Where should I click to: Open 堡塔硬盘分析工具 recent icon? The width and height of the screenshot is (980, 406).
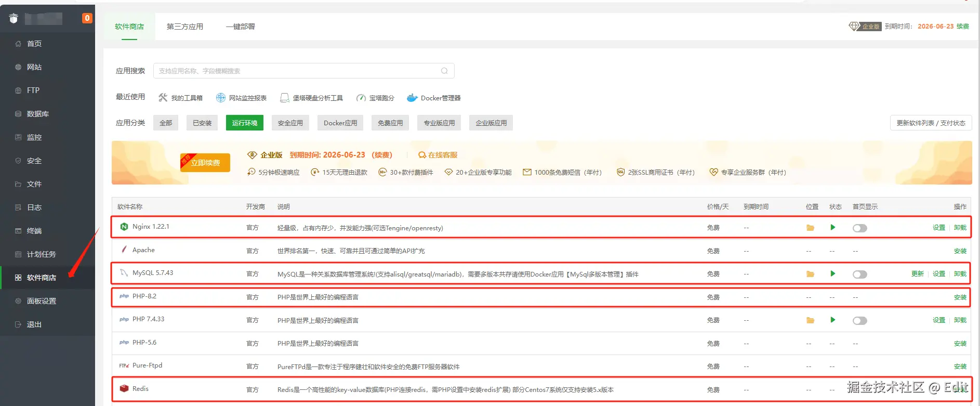click(x=285, y=98)
